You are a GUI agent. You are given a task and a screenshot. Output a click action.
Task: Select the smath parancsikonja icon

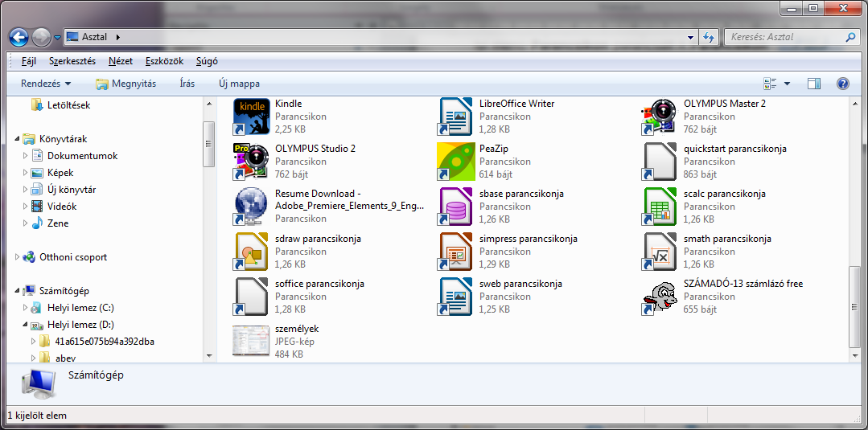pyautogui.click(x=660, y=252)
